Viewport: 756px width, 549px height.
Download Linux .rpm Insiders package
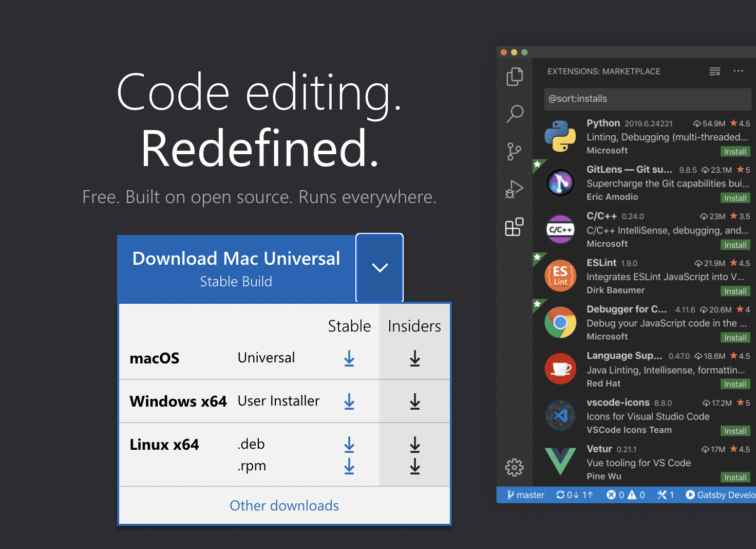point(415,466)
